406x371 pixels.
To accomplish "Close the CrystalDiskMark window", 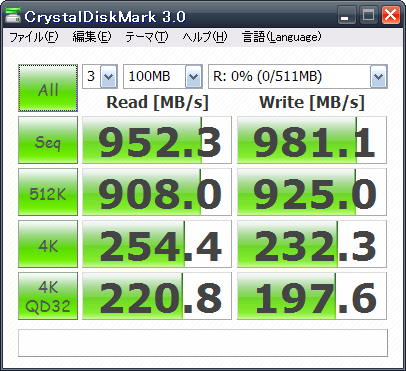I will coord(391,16).
